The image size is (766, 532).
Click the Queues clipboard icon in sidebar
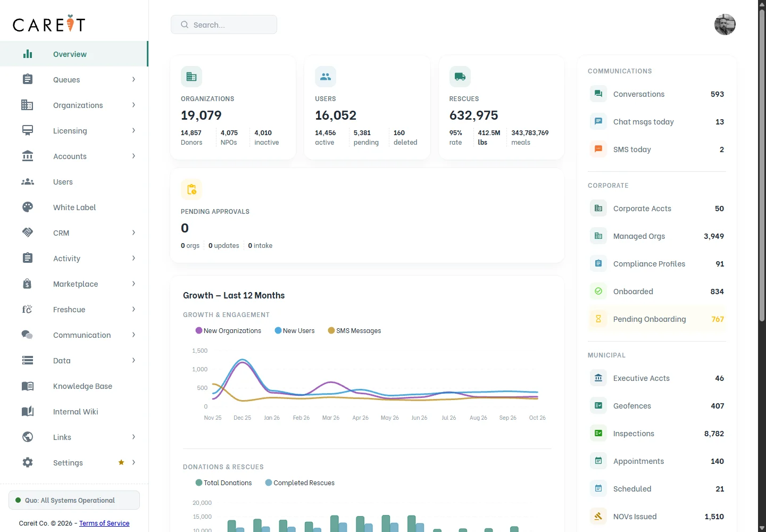click(28, 79)
